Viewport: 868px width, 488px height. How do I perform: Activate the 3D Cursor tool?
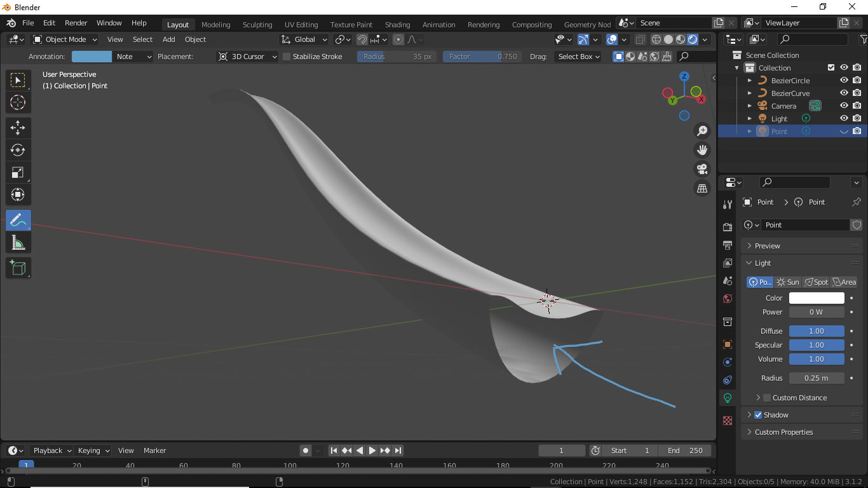pyautogui.click(x=18, y=102)
